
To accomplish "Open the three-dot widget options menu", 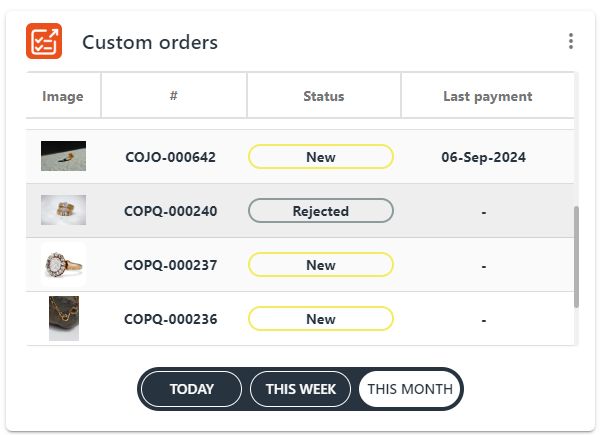I will 570,41.
